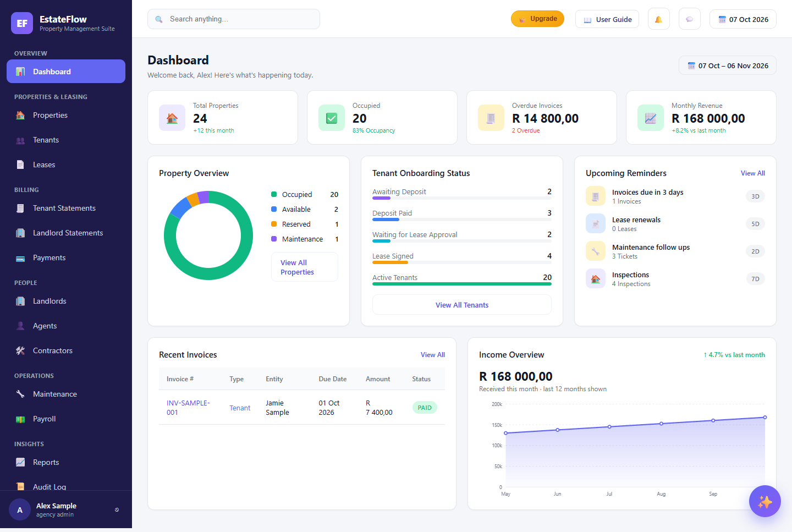Click View All in Upcoming Reminders

pyautogui.click(x=753, y=173)
